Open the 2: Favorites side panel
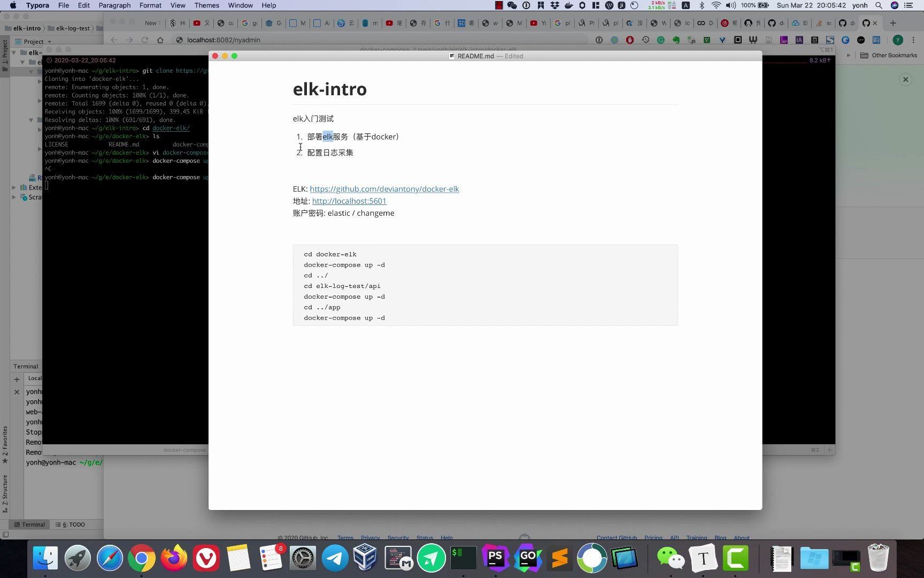The image size is (924, 578). coord(5,444)
